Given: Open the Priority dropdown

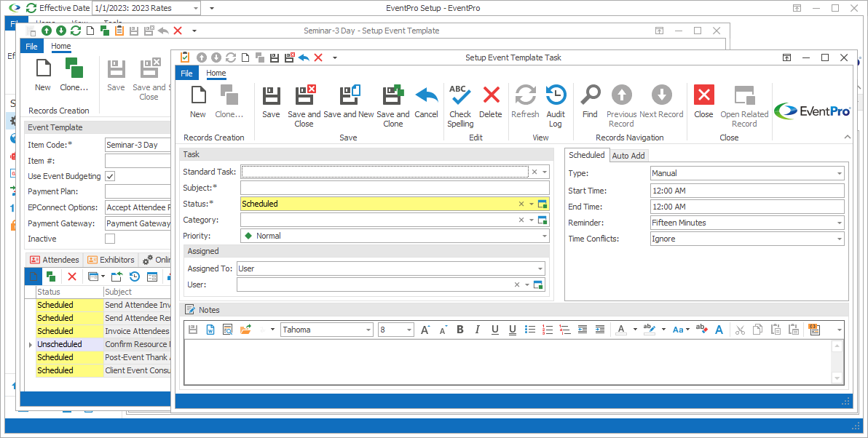Looking at the screenshot, I should coord(545,236).
